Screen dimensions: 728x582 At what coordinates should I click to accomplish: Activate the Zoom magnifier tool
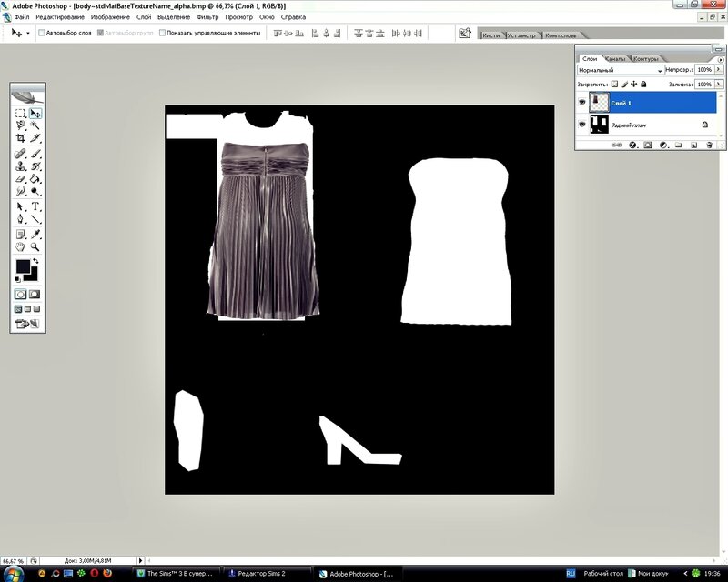tap(35, 246)
